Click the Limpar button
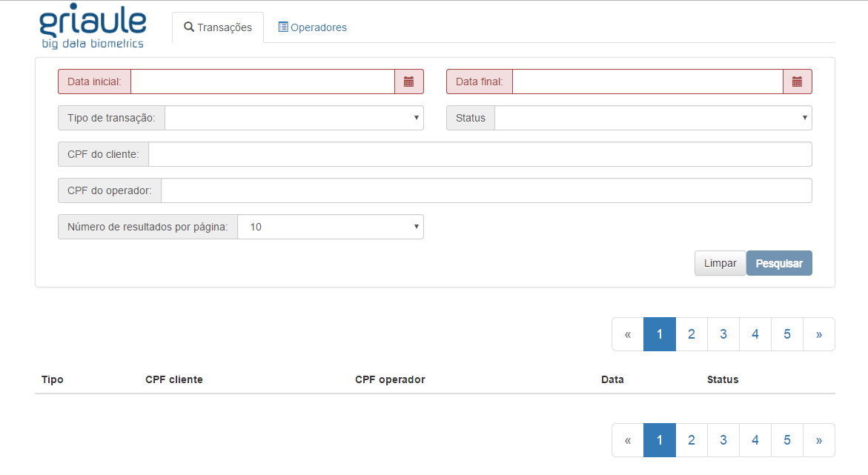868x475 pixels. click(720, 264)
